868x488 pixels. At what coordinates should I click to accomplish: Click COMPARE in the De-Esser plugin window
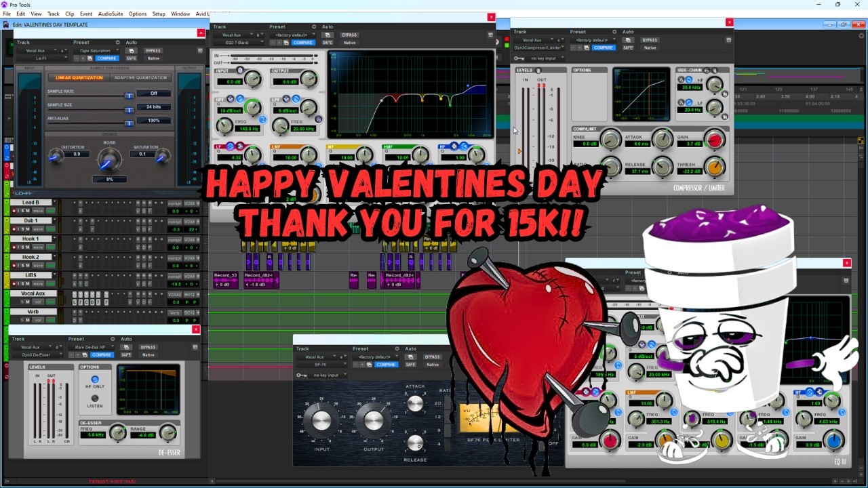[x=102, y=354]
